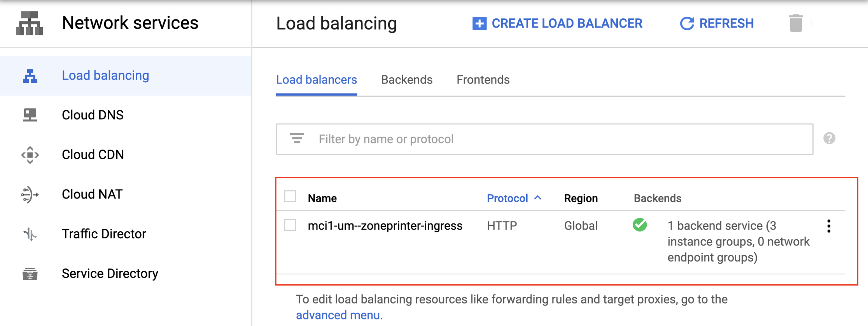Image resolution: width=868 pixels, height=326 pixels.
Task: Click the Service Directory sidebar icon
Action: tap(30, 274)
